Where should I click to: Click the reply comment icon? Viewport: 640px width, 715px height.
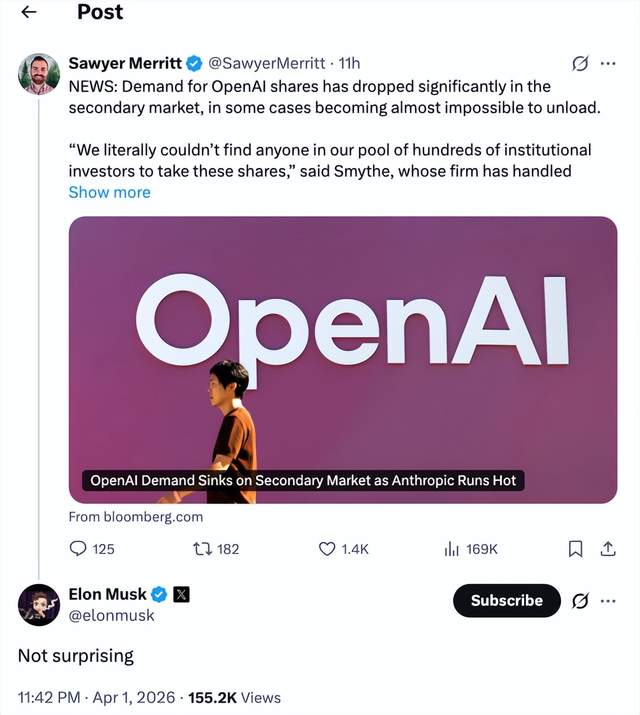pyautogui.click(x=79, y=548)
